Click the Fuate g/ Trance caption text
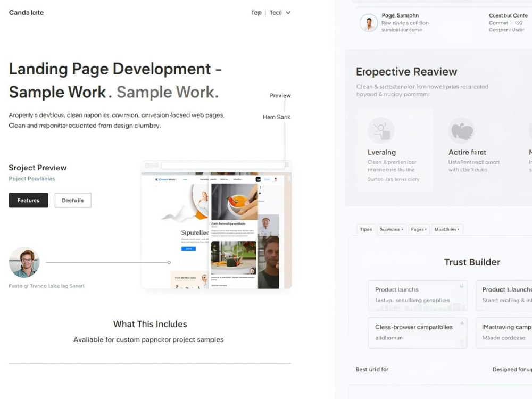The image size is (532, 399). [x=46, y=286]
